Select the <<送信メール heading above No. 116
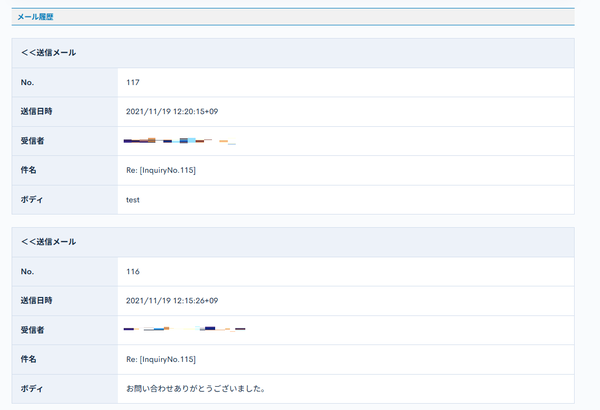Viewport: 600px width, 410px height. 49,242
